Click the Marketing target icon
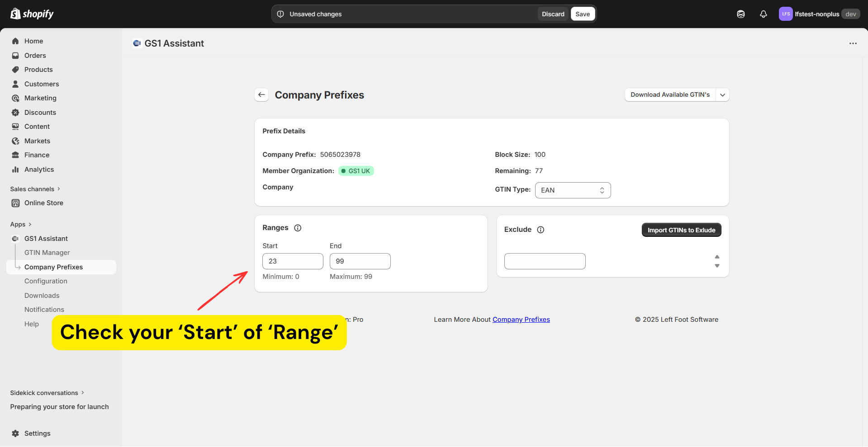868x447 pixels. coord(15,98)
